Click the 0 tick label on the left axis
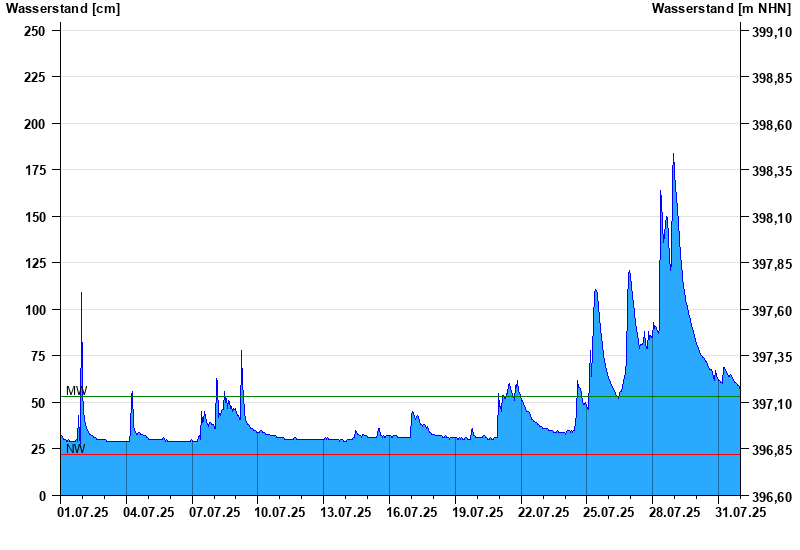The image size is (800, 550). tap(42, 496)
